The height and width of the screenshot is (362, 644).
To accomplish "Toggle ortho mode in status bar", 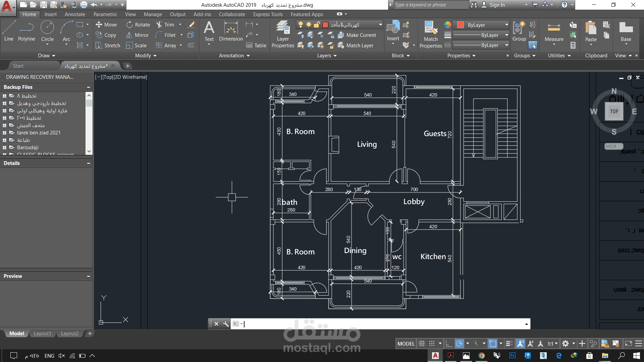I will pyautogui.click(x=449, y=344).
